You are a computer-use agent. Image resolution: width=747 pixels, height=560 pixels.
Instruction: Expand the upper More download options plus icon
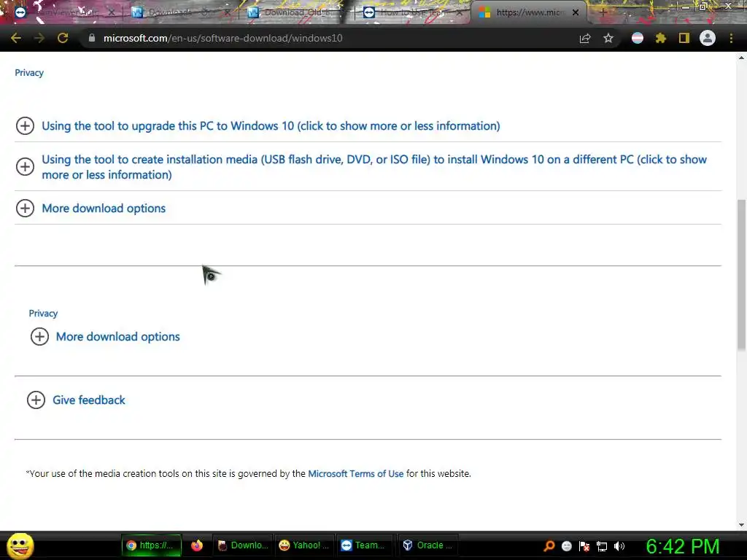25,208
